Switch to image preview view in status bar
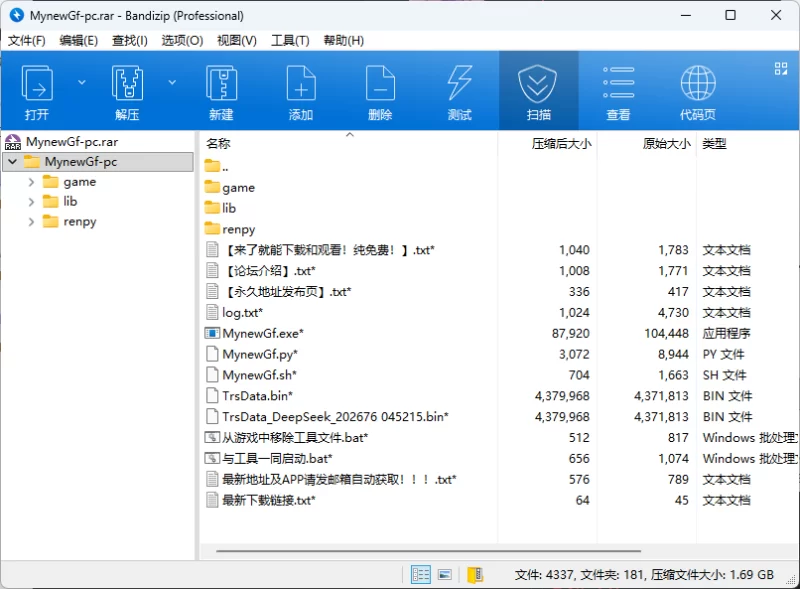The height and width of the screenshot is (589, 800). tap(444, 575)
